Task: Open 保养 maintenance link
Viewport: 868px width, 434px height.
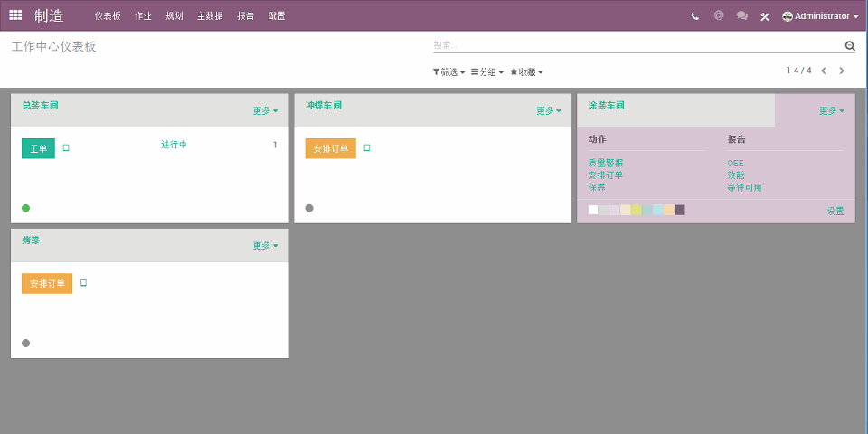Action: click(597, 188)
